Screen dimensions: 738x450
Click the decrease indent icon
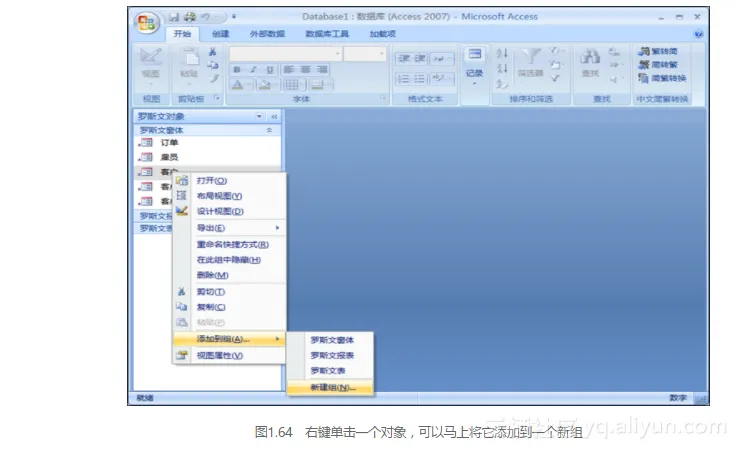point(403,59)
